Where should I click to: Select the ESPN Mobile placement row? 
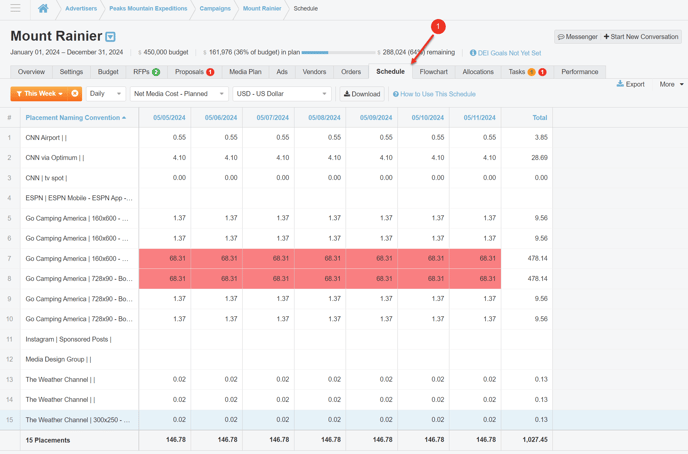coord(276,198)
